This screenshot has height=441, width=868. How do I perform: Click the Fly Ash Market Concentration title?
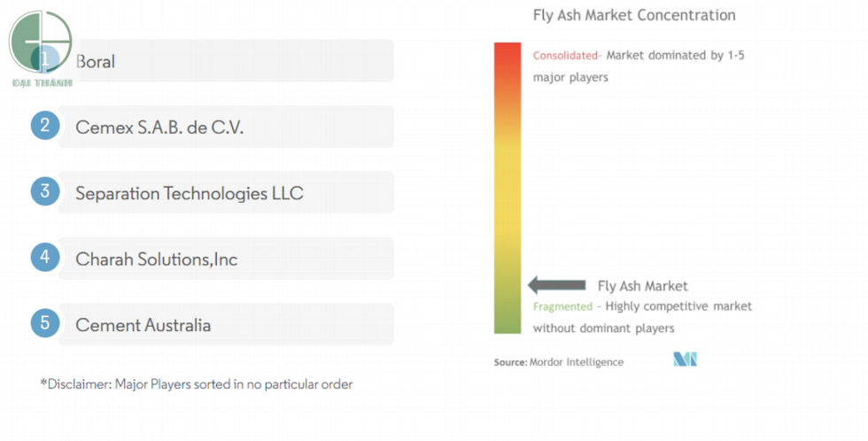click(634, 15)
